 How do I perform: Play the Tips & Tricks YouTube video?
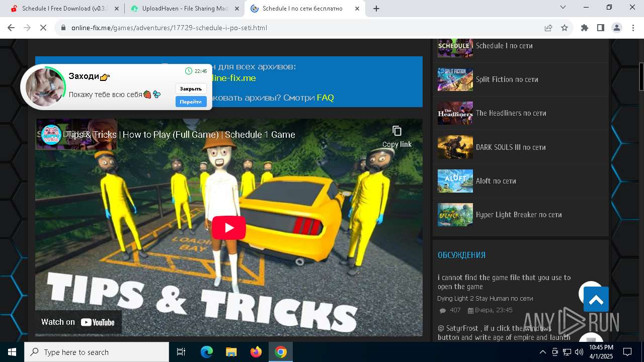tap(229, 228)
